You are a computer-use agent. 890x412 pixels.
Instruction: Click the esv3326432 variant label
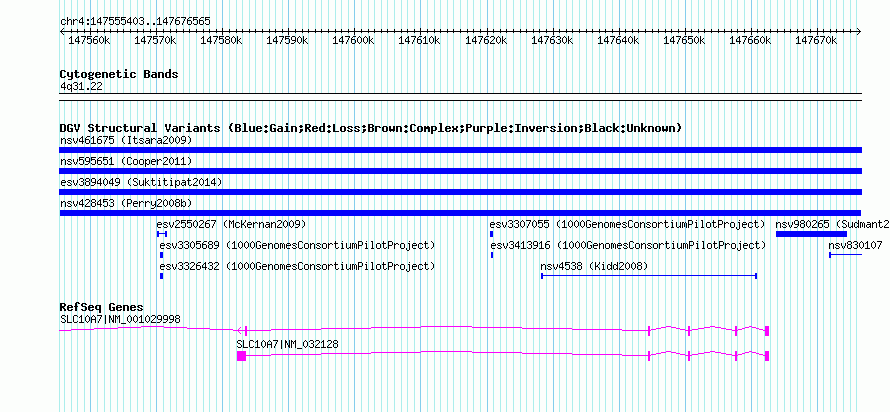(x=297, y=266)
